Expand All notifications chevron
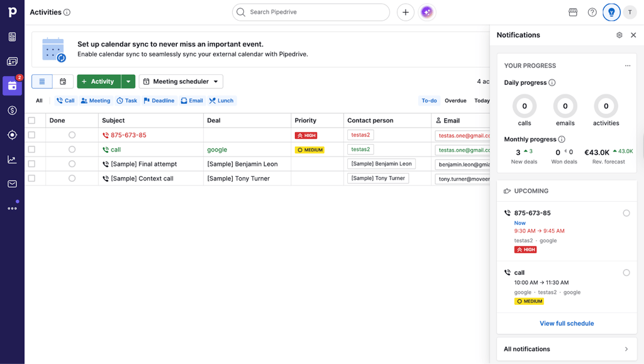 626,349
